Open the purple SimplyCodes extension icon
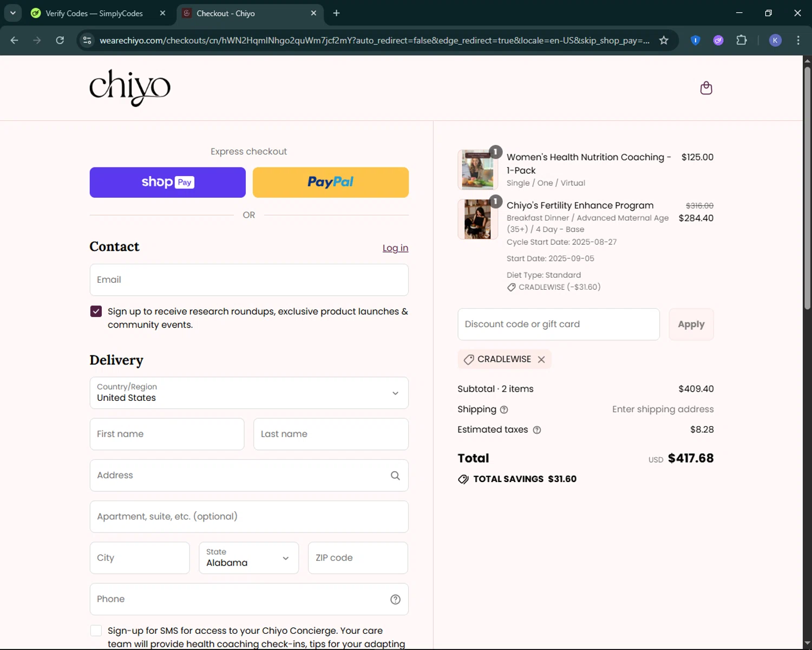The height and width of the screenshot is (650, 812). pos(718,40)
